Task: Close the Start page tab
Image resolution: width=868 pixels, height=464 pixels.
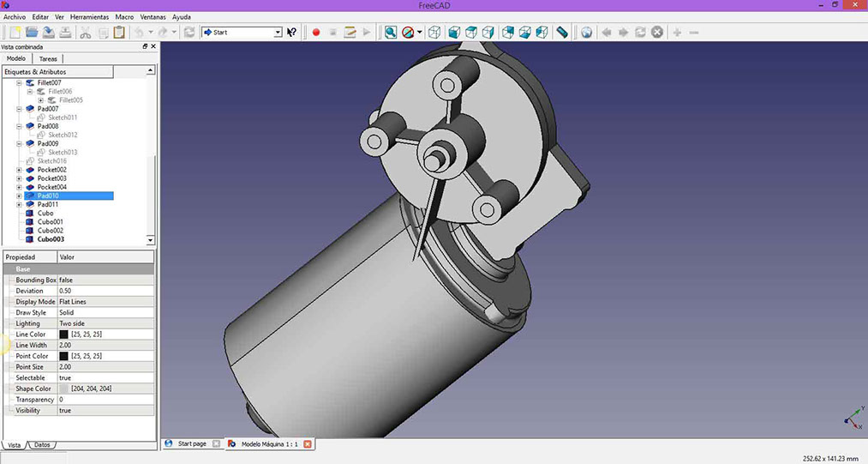Action: pyautogui.click(x=216, y=443)
